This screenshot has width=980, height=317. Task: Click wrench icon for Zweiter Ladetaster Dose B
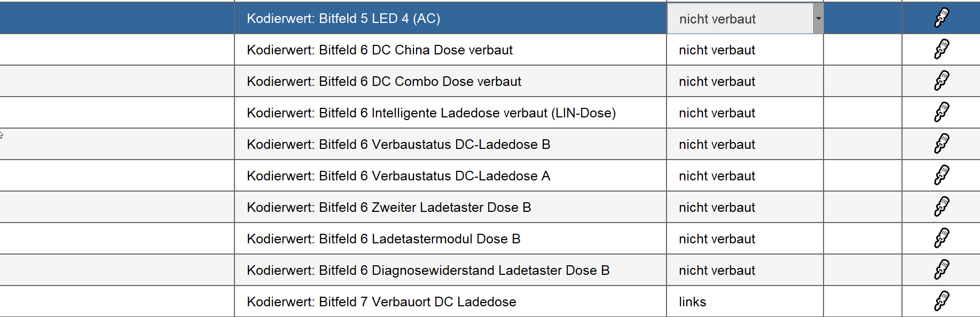(942, 207)
